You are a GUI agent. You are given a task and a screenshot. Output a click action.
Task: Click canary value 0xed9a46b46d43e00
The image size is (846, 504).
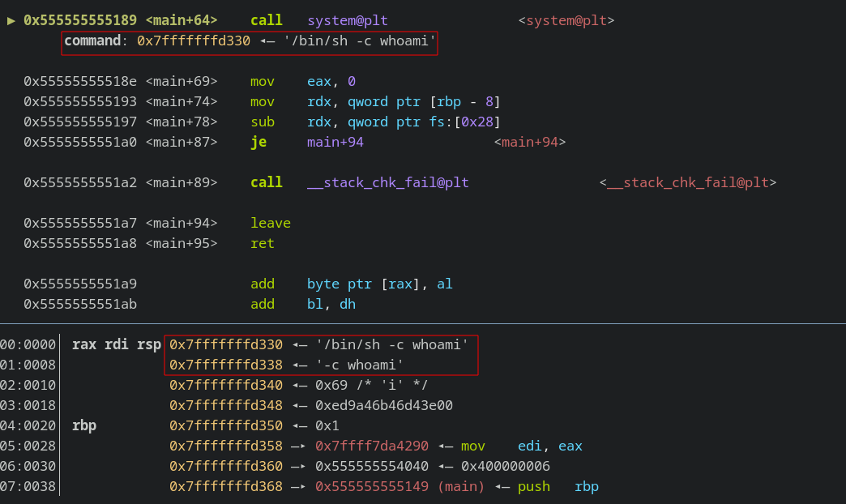point(383,406)
